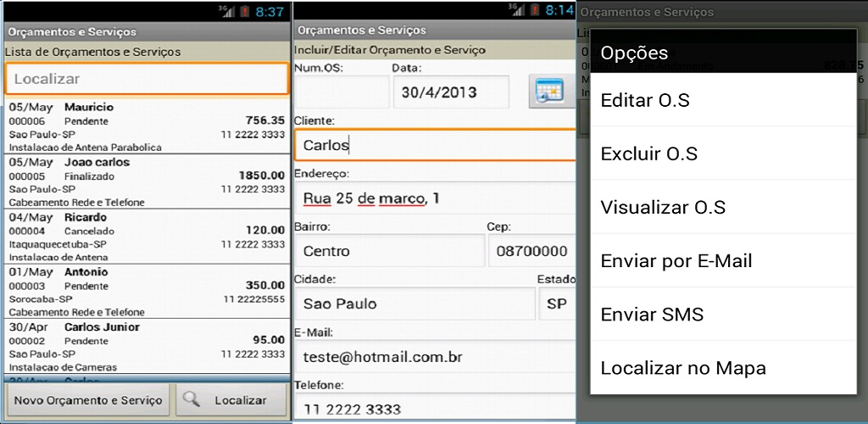This screenshot has height=424, width=868.
Task: Select Editar O.S option
Action: click(724, 101)
